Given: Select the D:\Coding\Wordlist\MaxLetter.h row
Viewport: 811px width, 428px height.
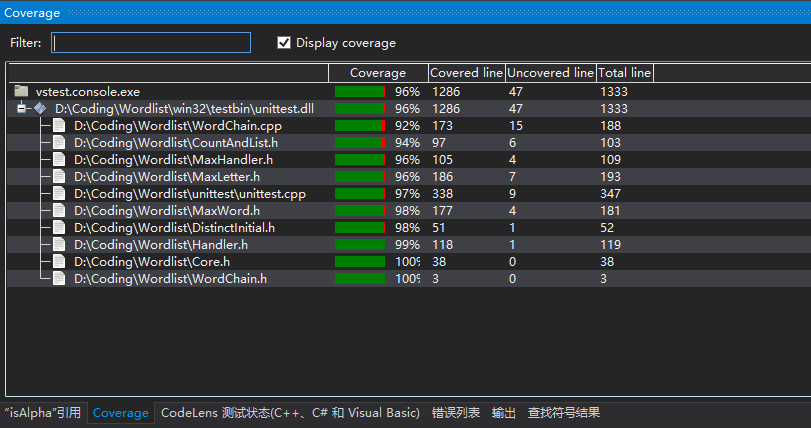Looking at the screenshot, I should [x=409, y=177].
